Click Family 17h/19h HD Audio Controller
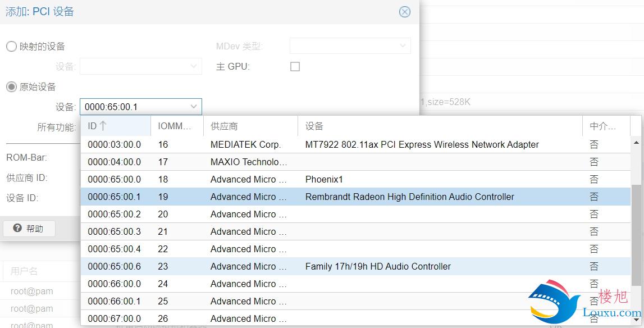The image size is (644, 328). (378, 266)
